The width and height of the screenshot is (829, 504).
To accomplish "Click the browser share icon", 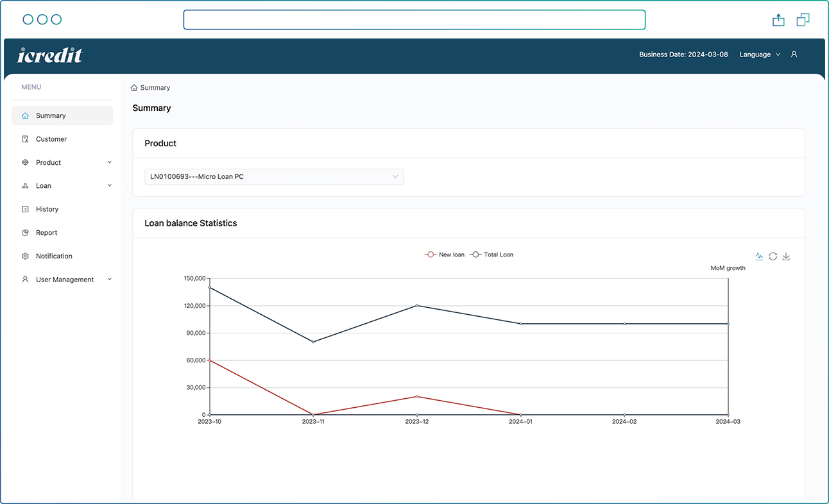I will [x=778, y=20].
